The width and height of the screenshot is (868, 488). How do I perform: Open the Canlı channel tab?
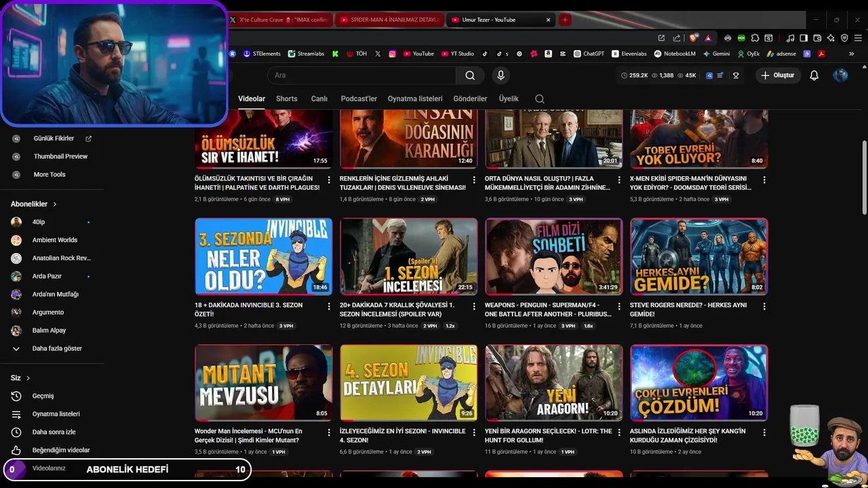click(319, 99)
